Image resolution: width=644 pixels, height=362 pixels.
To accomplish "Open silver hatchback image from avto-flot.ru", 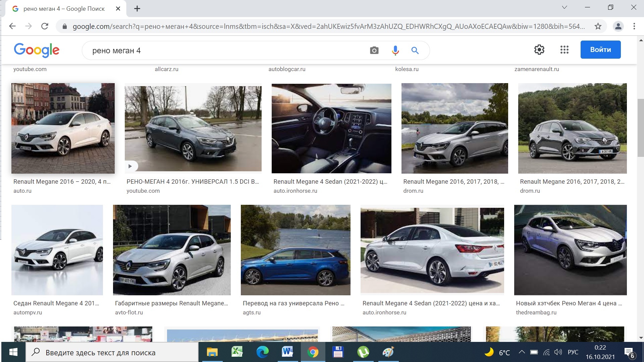I will 172,250.
